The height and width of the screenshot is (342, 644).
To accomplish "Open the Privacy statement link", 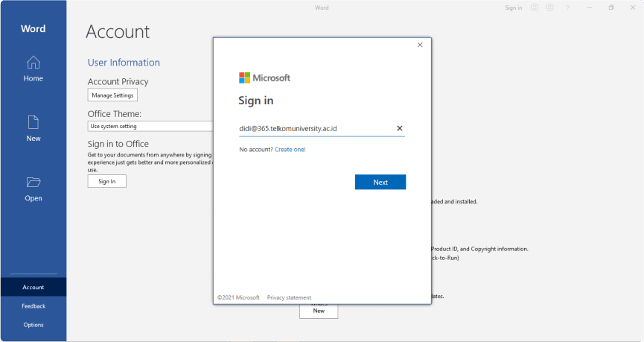I will click(289, 297).
